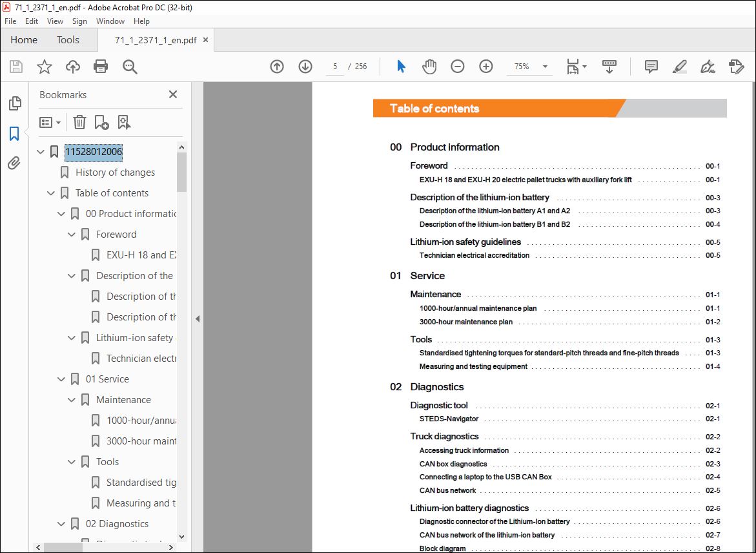Open the View menu

55,21
